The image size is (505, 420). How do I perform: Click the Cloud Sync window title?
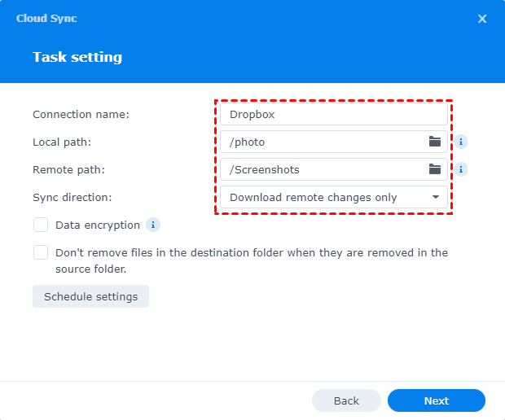[x=46, y=18]
